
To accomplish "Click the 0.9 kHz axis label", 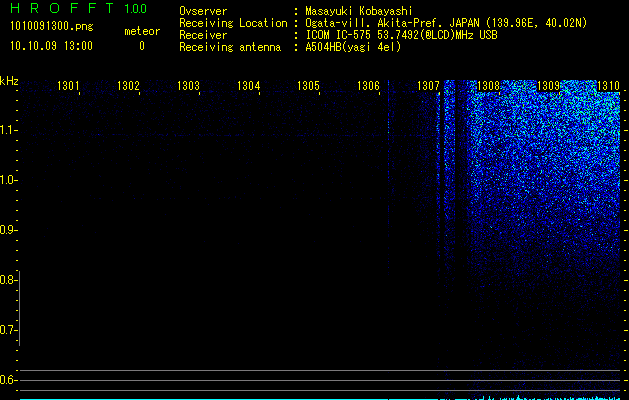I will [x=8, y=230].
